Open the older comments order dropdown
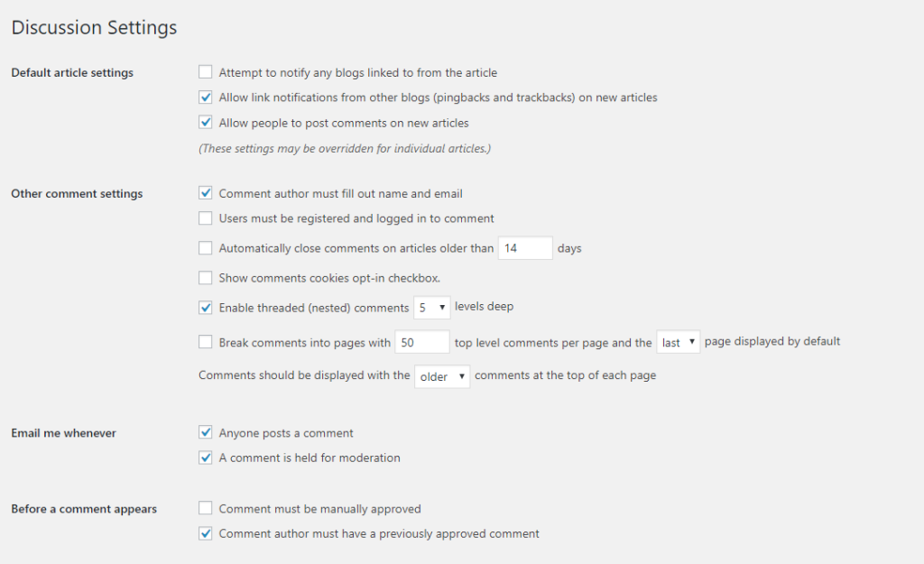This screenshot has width=924, height=564. coord(442,376)
